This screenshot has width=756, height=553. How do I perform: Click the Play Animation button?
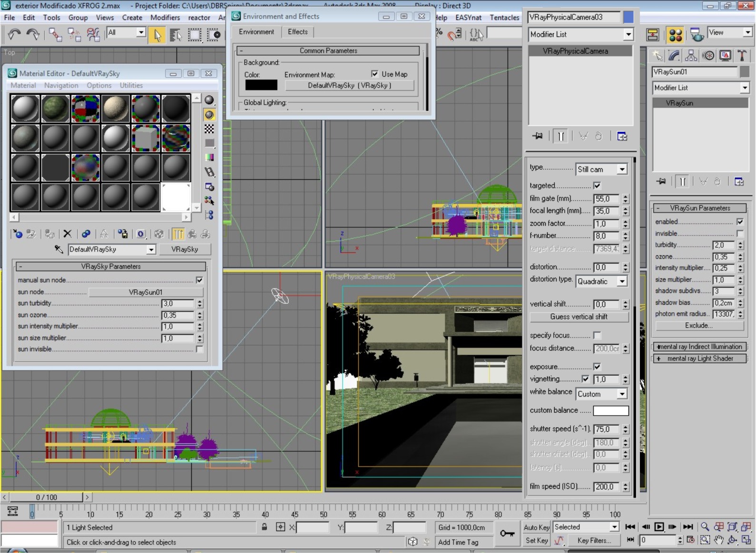coord(659,527)
